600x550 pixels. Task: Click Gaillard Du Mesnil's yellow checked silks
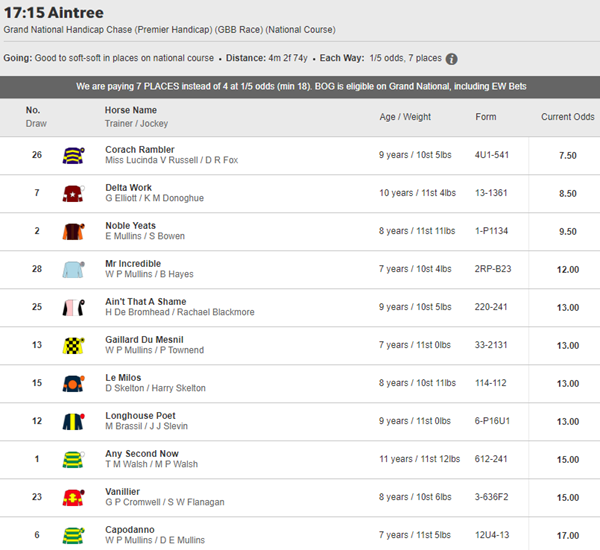(73, 345)
